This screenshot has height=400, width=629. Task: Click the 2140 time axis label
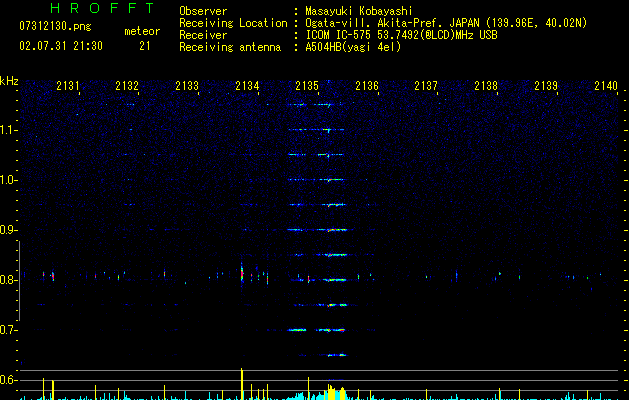pyautogui.click(x=606, y=85)
